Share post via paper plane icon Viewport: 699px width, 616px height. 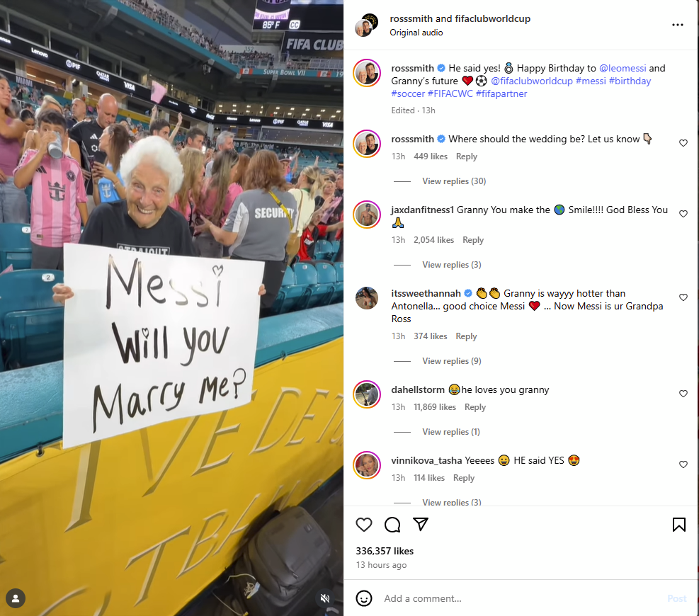click(421, 524)
